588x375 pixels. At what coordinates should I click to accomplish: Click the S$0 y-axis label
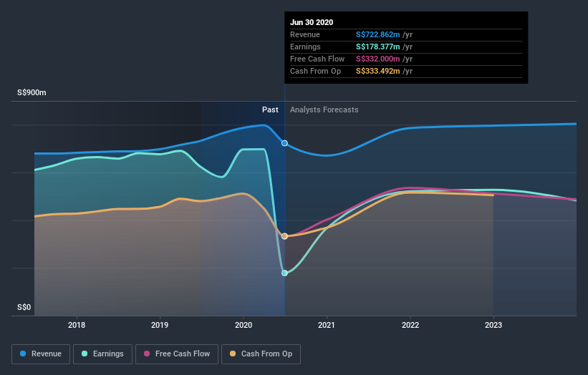point(24,307)
